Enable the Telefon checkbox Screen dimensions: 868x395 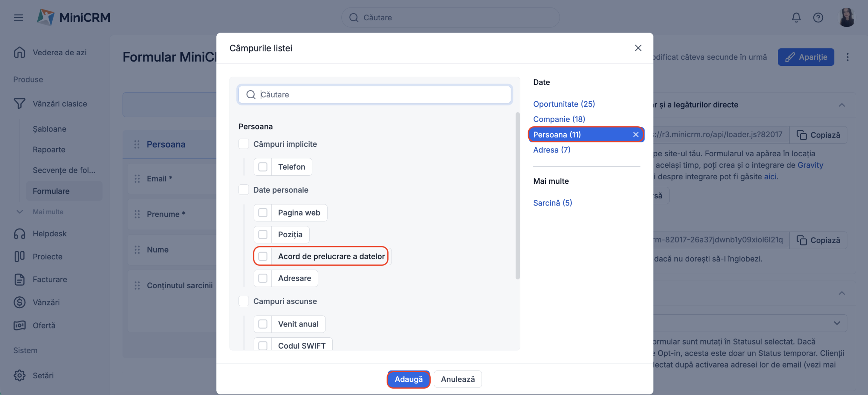coord(263,167)
